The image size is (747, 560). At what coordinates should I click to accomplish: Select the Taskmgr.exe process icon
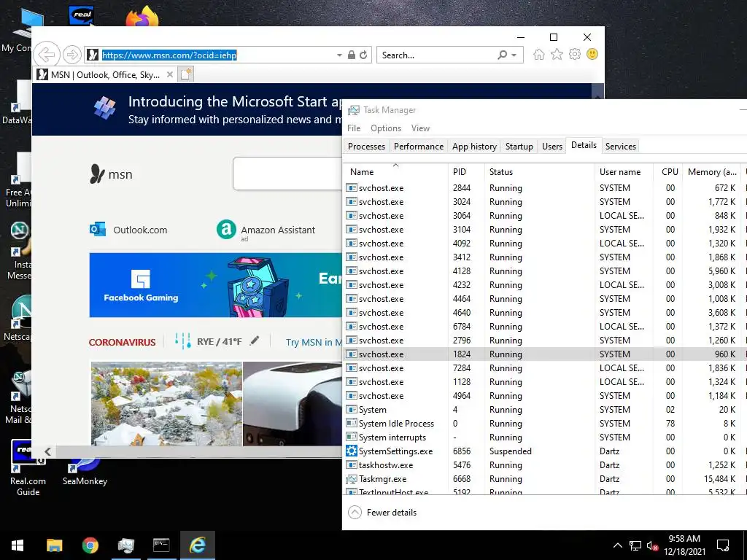pos(352,479)
